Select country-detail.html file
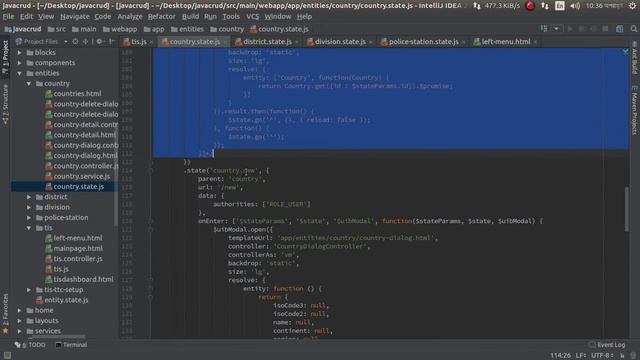This screenshot has height=360, width=640. [x=80, y=135]
